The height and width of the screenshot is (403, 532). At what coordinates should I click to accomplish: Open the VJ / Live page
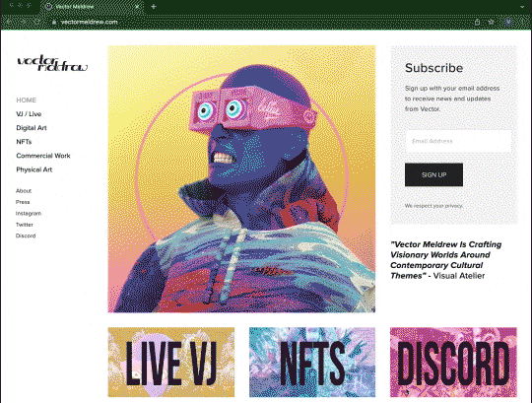tap(29, 114)
